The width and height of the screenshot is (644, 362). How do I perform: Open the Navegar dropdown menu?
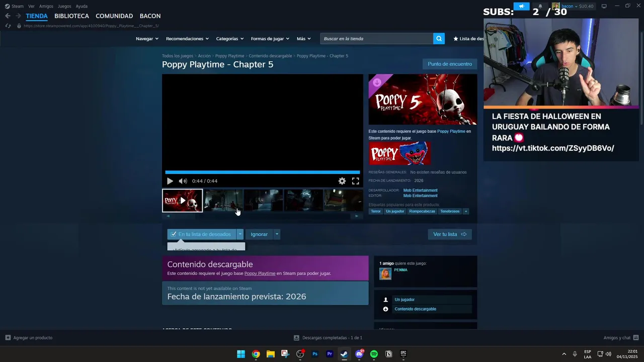tap(147, 39)
